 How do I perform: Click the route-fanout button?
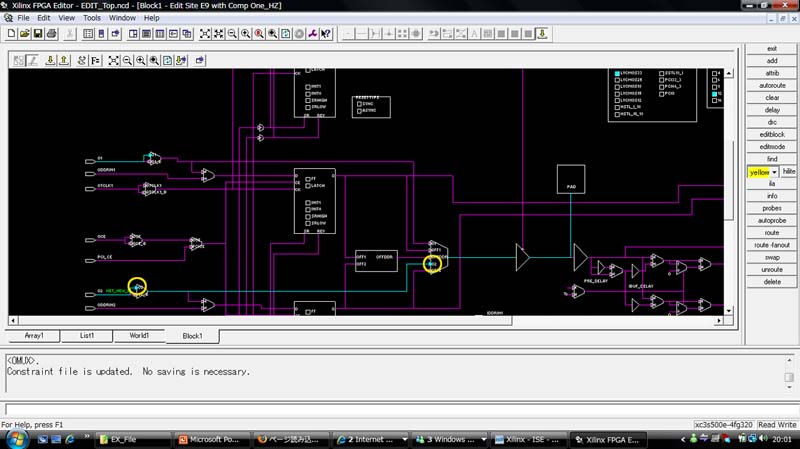pos(772,245)
